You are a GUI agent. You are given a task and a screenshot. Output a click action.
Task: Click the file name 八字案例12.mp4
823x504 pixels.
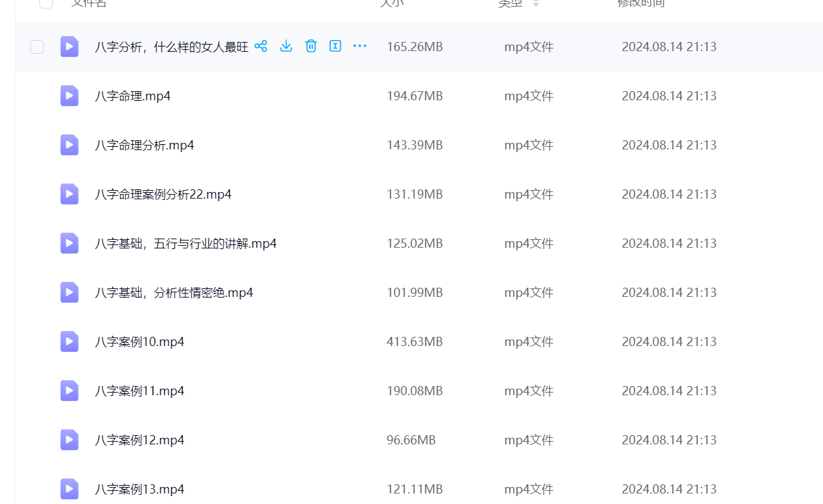pos(140,440)
